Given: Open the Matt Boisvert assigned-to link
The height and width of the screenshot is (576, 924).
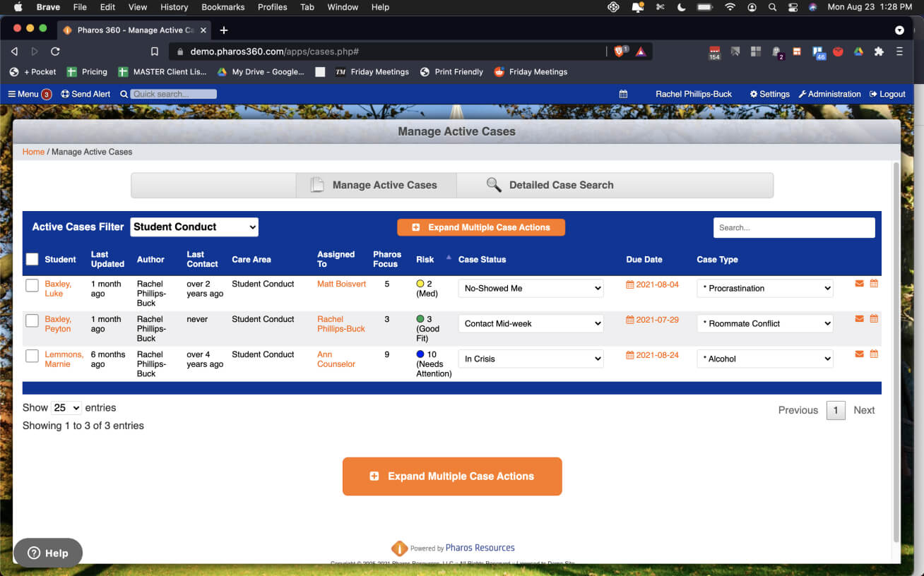Looking at the screenshot, I should [x=342, y=284].
